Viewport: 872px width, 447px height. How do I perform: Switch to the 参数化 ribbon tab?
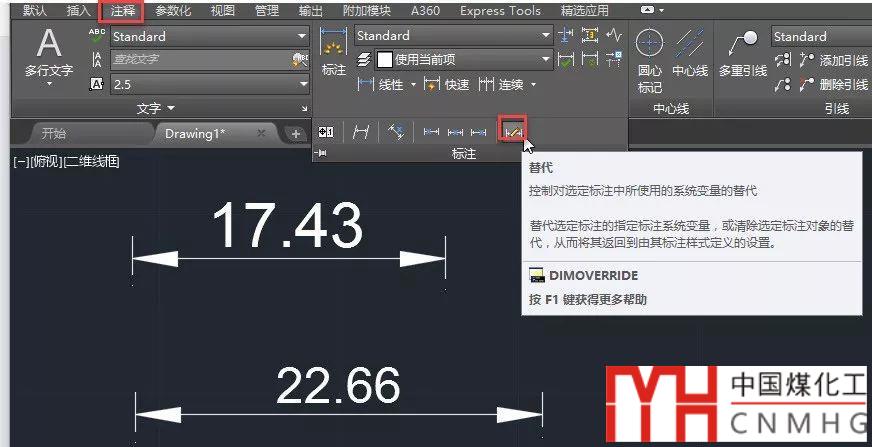pyautogui.click(x=173, y=11)
